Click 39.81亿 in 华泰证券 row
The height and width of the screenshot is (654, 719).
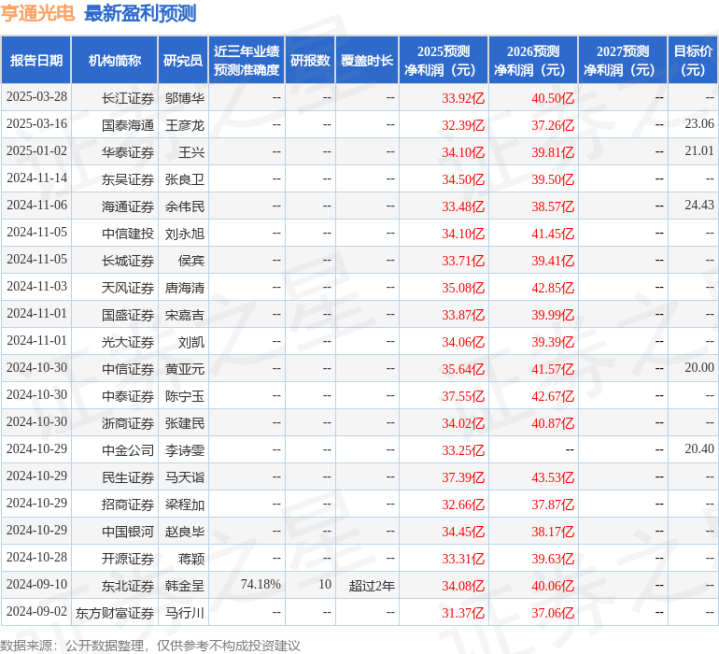point(553,152)
